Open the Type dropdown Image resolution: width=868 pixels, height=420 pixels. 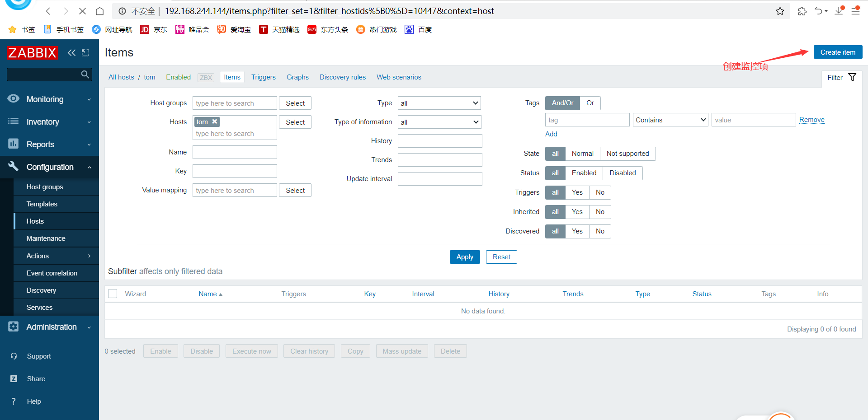(439, 103)
